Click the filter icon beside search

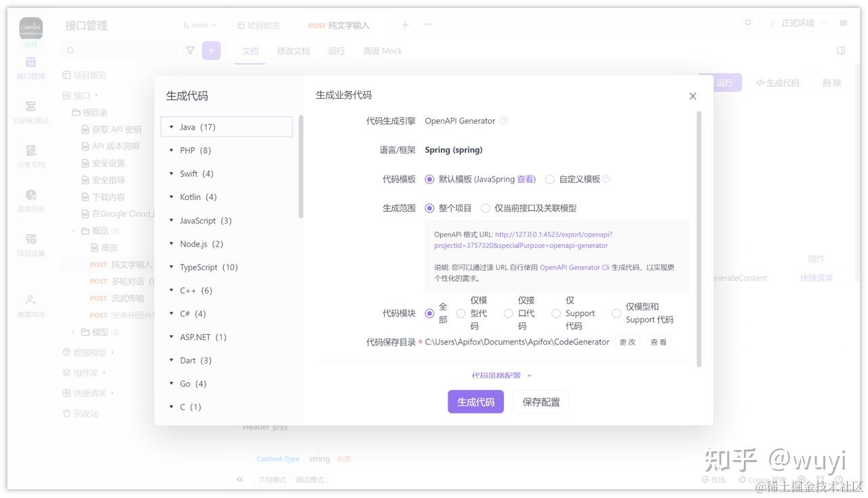pos(191,50)
